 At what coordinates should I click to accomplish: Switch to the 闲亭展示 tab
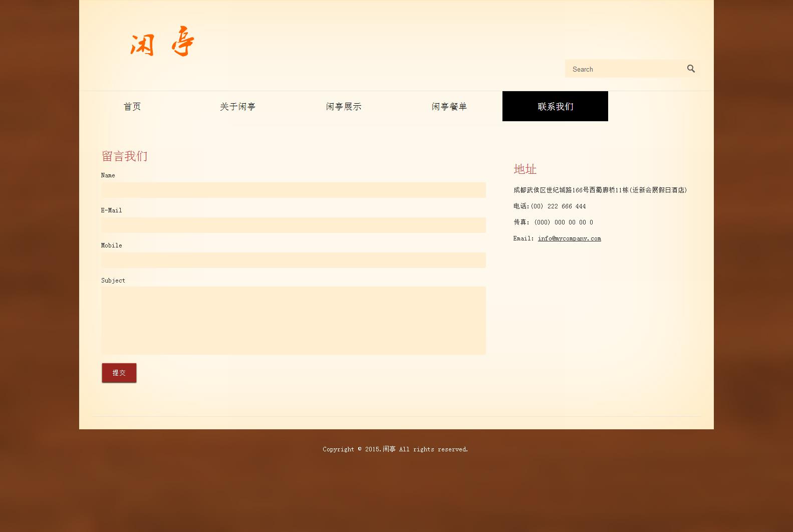[344, 106]
